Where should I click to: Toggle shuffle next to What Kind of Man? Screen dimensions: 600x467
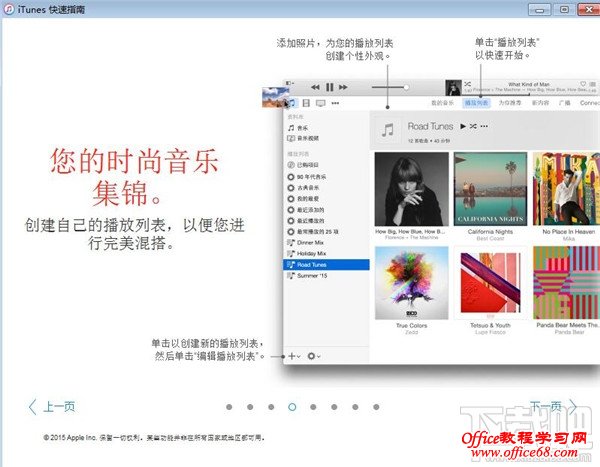(x=468, y=84)
